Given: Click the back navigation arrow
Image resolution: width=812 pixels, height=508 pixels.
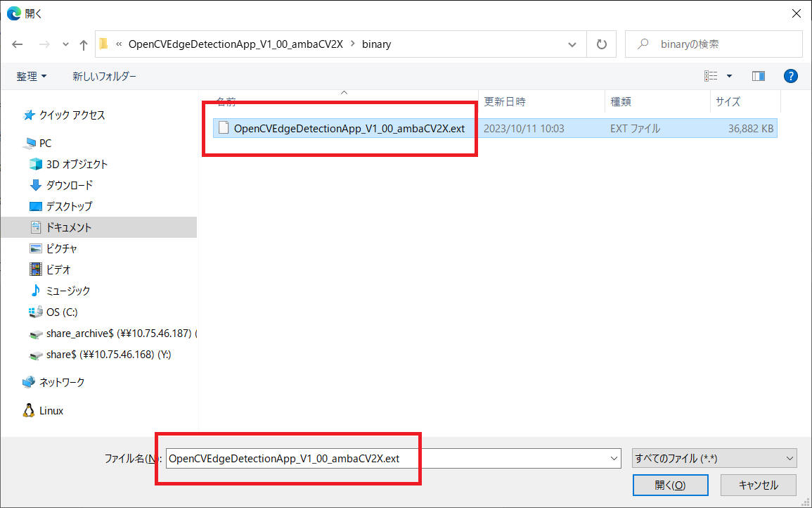Looking at the screenshot, I should point(17,44).
